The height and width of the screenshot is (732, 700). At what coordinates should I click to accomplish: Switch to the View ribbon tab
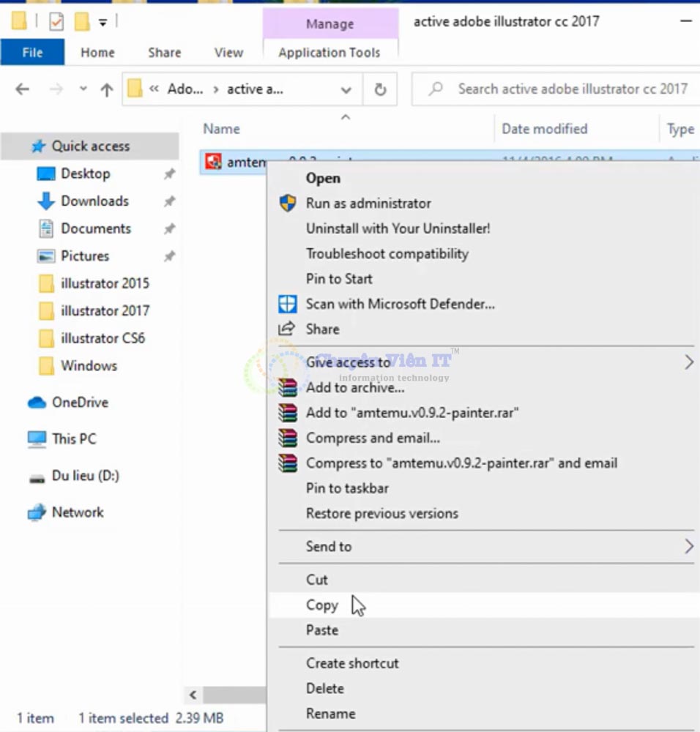(x=228, y=53)
